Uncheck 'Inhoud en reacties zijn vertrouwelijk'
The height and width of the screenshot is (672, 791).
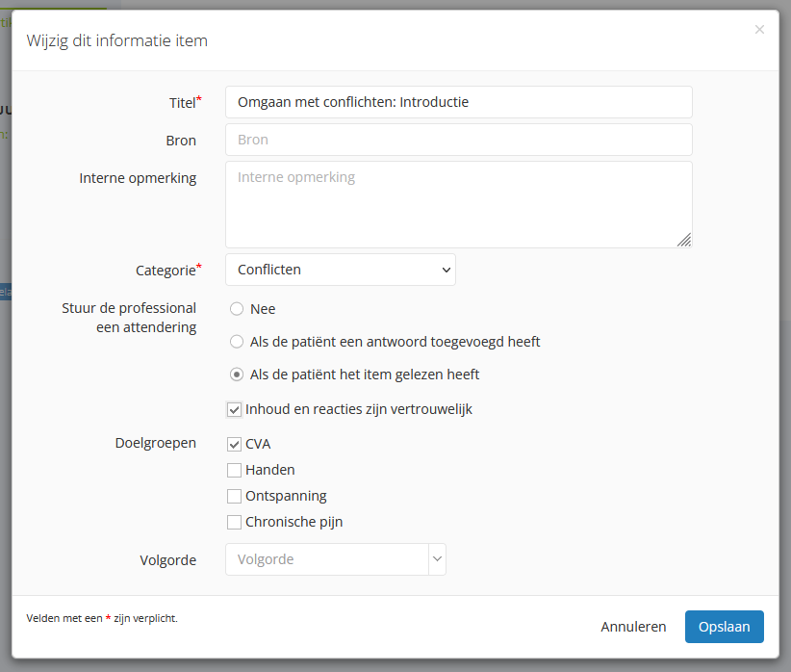(235, 410)
